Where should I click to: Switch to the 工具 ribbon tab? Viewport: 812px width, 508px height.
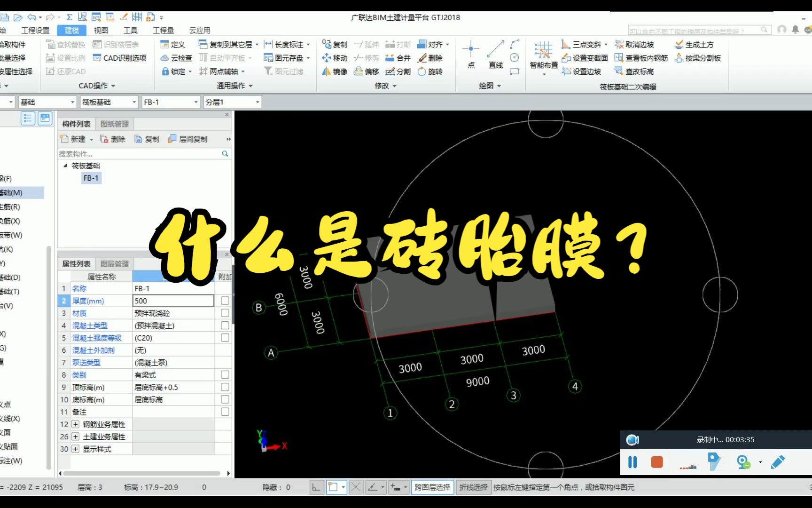pos(130,30)
